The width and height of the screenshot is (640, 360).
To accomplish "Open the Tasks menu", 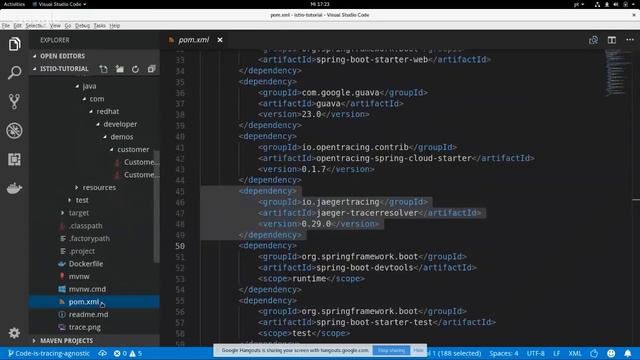I will click(x=100, y=26).
